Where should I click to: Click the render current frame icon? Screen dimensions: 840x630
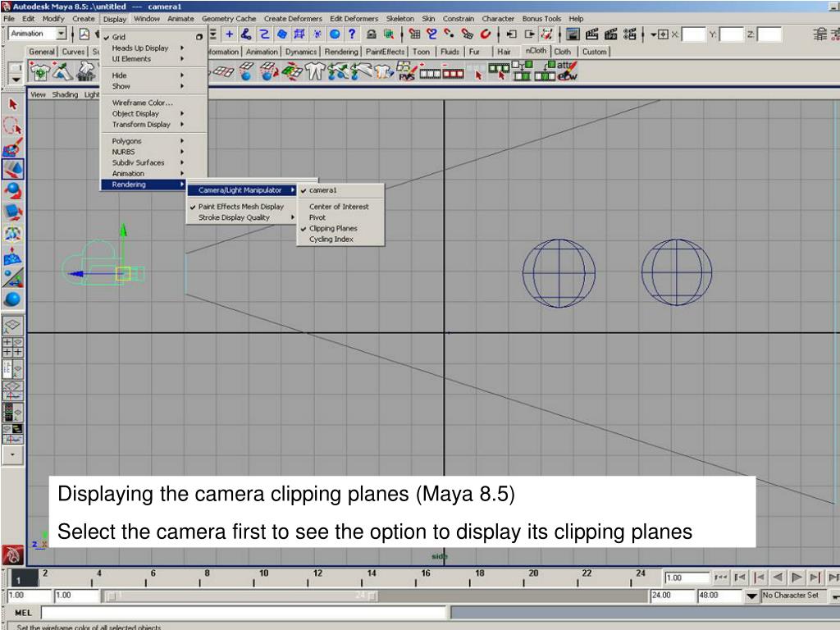591,34
